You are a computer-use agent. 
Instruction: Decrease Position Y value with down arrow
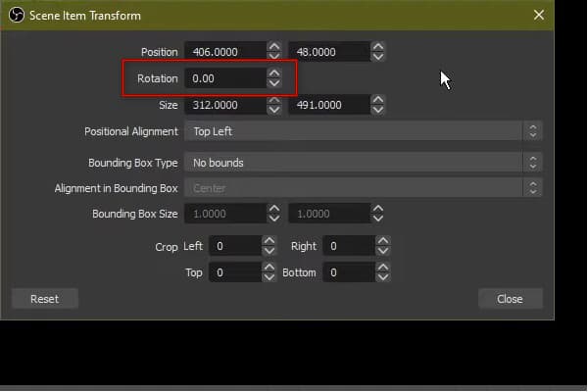point(378,56)
